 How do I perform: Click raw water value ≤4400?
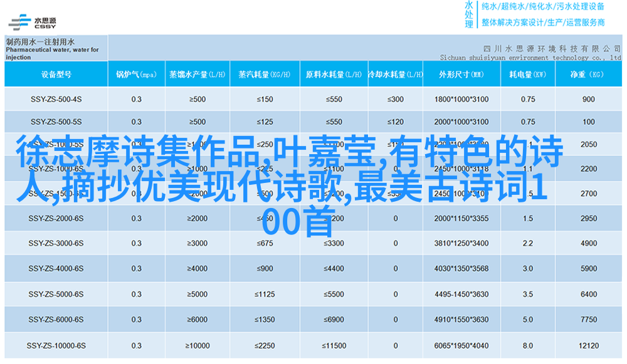(334, 269)
